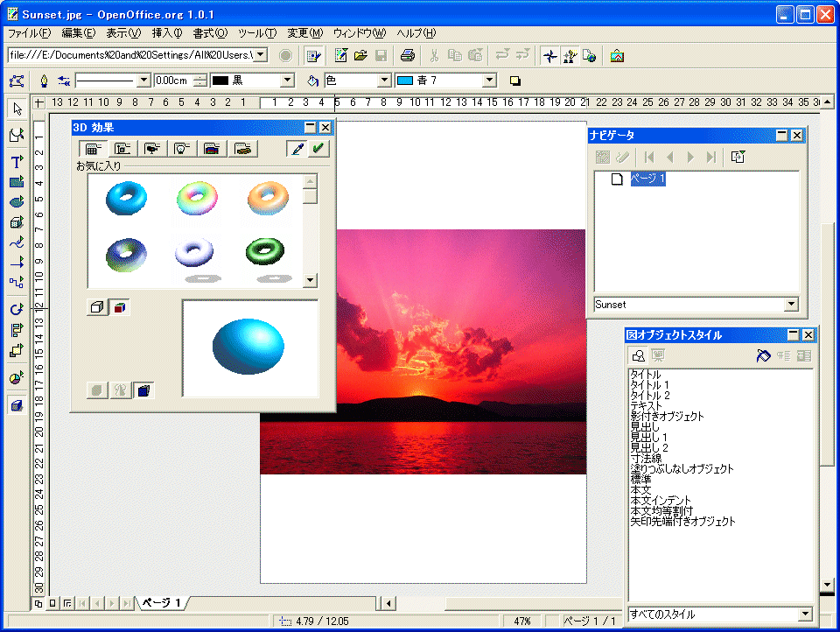Select the Connector tool

point(17,282)
